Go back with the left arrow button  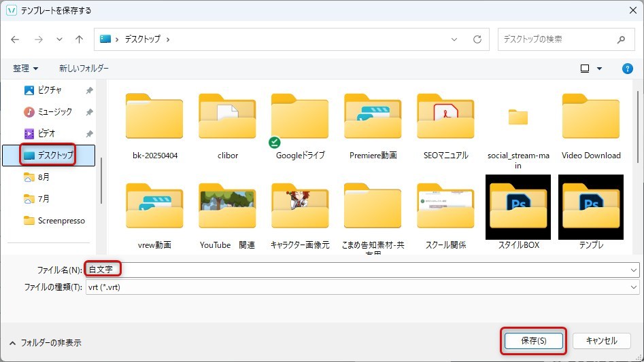(15, 39)
